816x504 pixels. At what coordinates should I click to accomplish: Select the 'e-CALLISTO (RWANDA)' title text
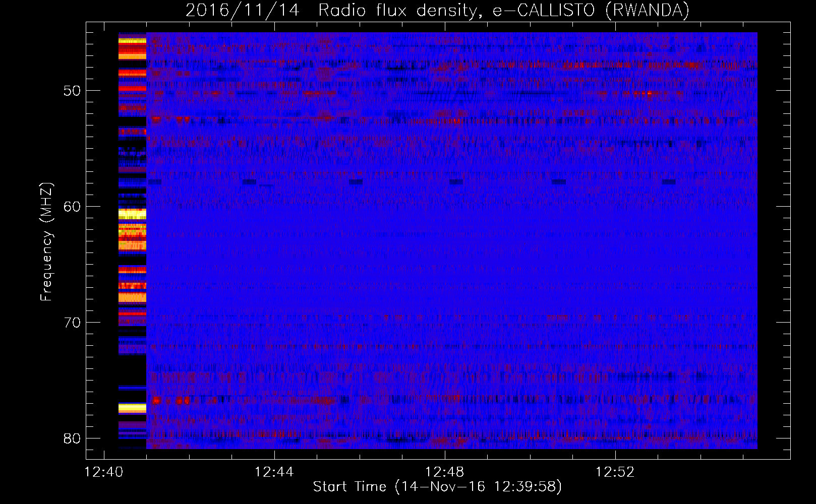point(591,10)
